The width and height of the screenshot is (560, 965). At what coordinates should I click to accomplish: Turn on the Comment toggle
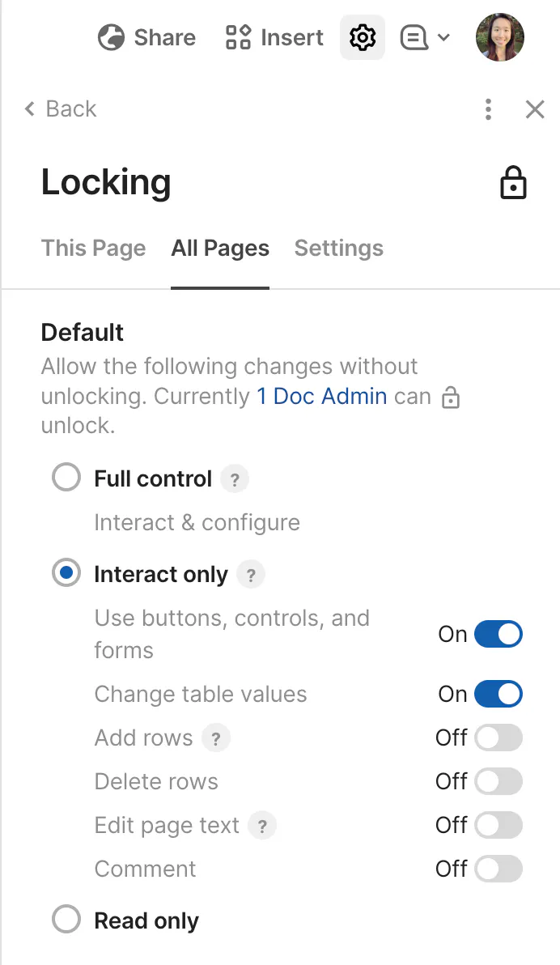[x=498, y=869]
